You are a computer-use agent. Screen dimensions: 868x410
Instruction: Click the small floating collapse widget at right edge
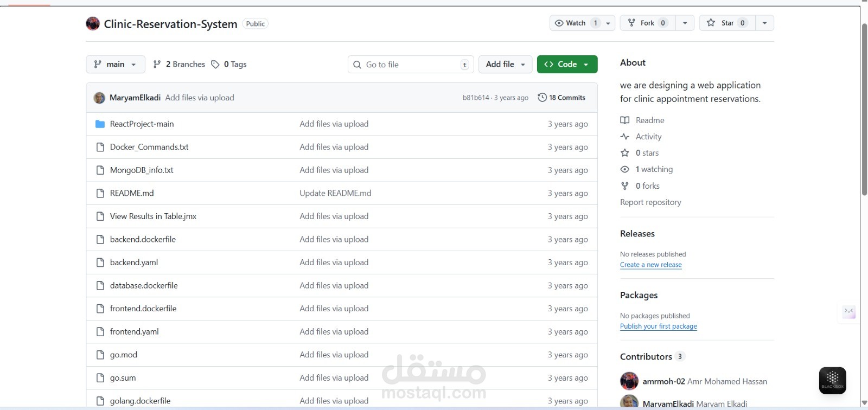coord(848,311)
